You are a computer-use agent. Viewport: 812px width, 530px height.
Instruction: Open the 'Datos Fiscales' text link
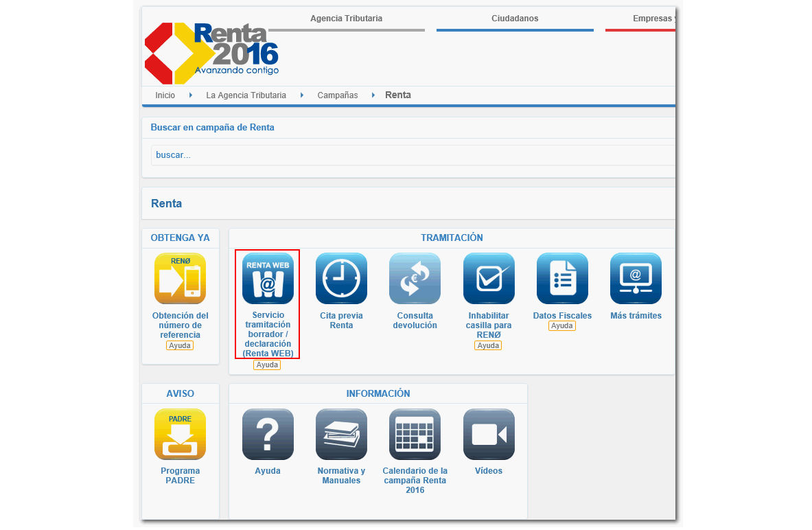coord(562,316)
